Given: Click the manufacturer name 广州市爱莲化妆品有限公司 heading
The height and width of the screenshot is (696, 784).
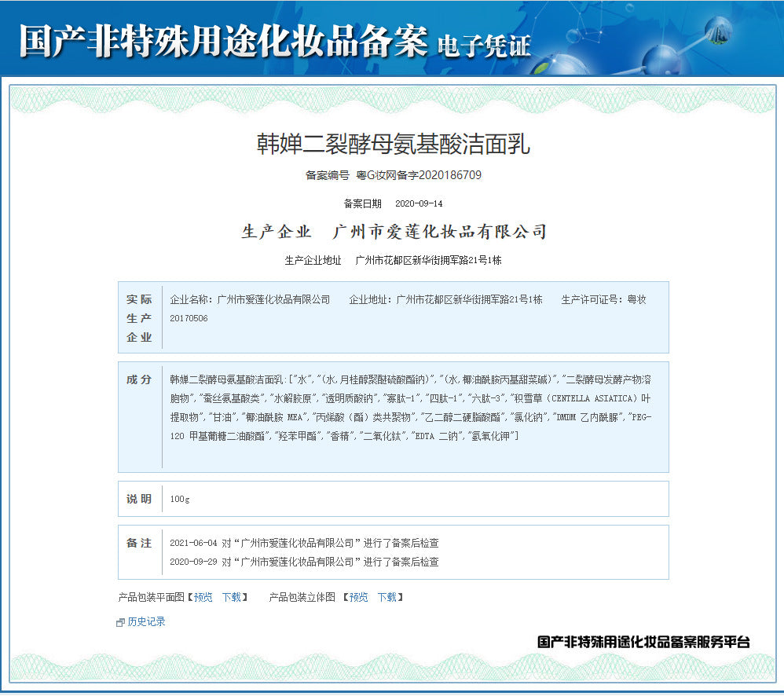Looking at the screenshot, I should (439, 232).
